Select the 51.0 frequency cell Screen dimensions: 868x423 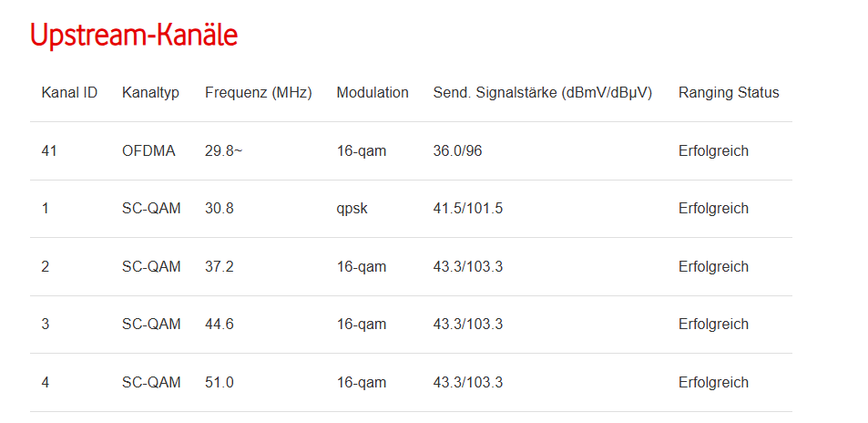point(220,383)
